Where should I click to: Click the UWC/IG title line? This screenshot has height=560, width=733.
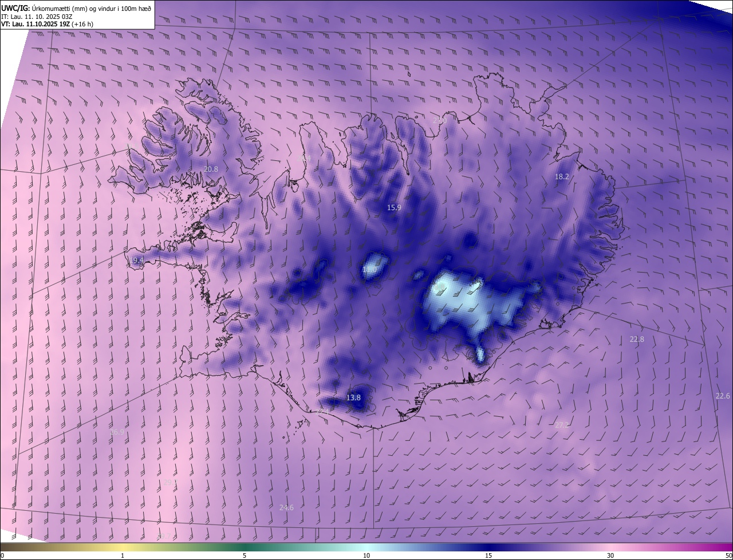(x=77, y=7)
